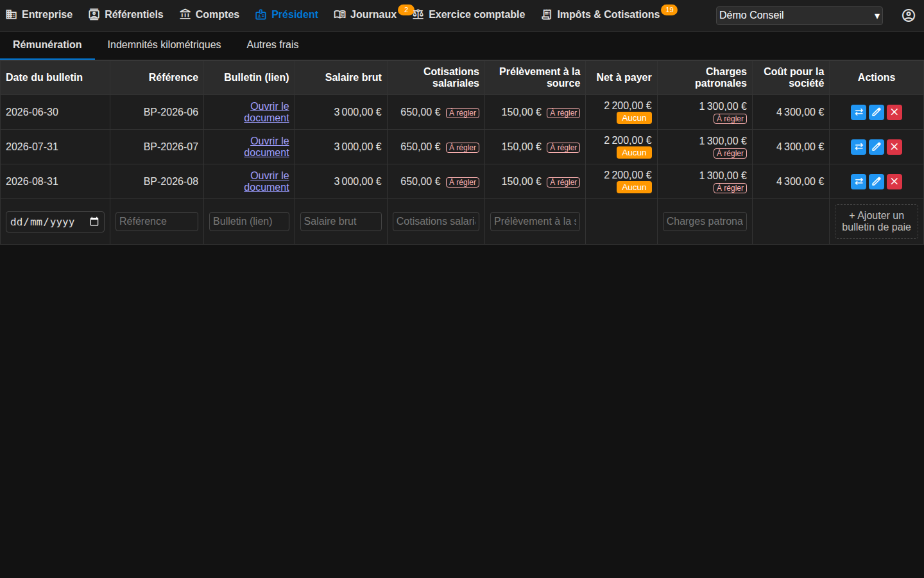924x578 pixels.
Task: Click the À régler badge under 1 300,00 € for BP-2026-08
Action: [730, 188]
